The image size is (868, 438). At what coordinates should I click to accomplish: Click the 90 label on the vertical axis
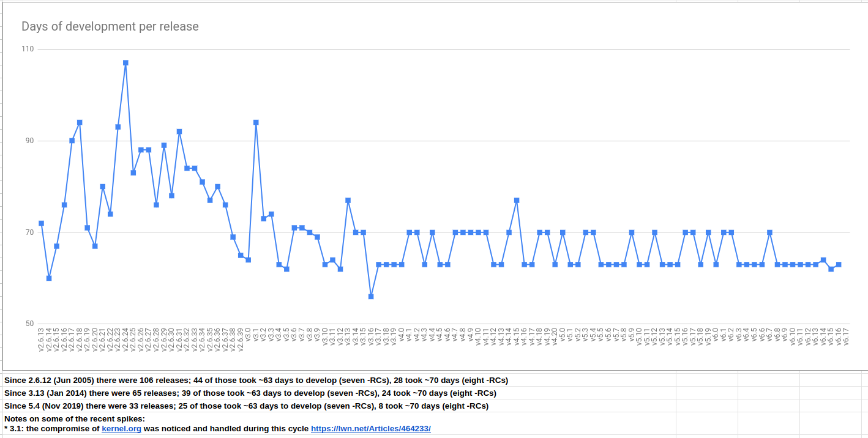click(x=29, y=141)
